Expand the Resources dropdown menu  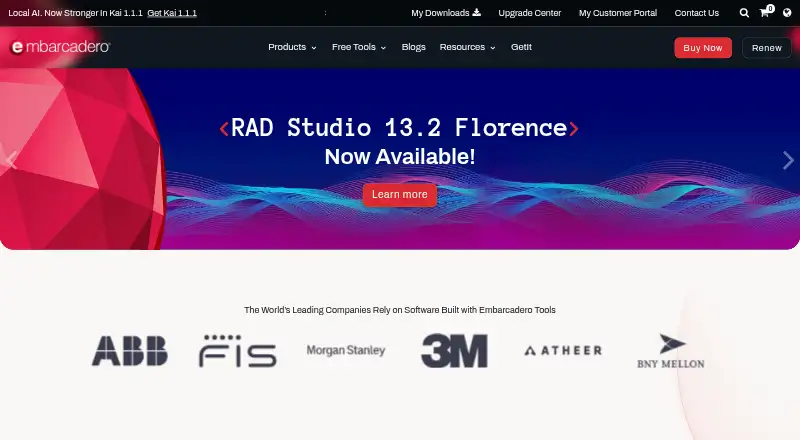[x=467, y=47]
